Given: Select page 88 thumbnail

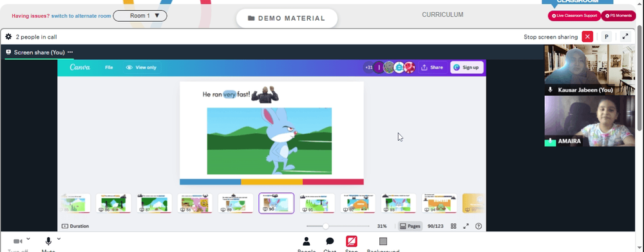Looking at the screenshot, I should pyautogui.click(x=194, y=203).
